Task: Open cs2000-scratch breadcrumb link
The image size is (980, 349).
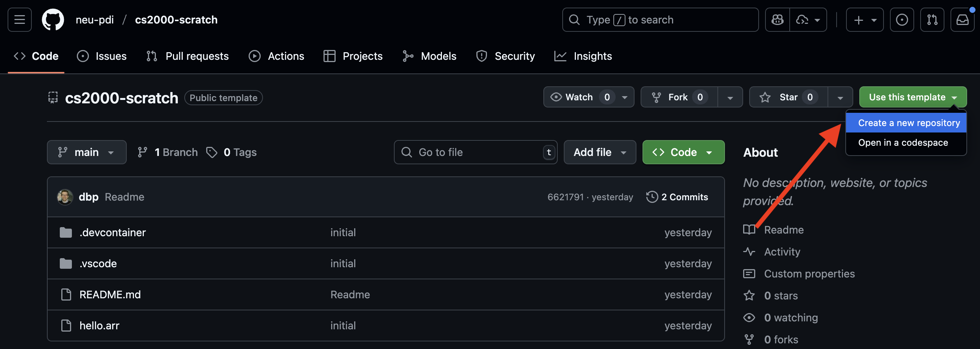Action: [x=176, y=20]
